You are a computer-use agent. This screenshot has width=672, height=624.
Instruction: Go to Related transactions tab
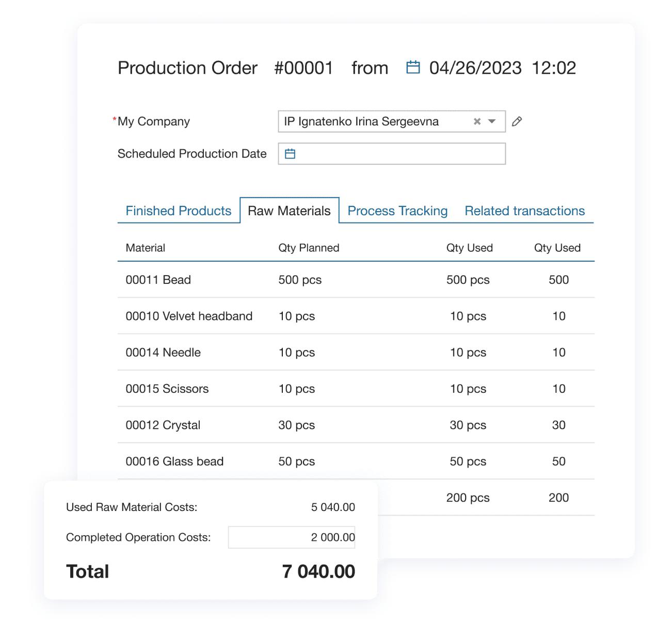pyautogui.click(x=524, y=211)
